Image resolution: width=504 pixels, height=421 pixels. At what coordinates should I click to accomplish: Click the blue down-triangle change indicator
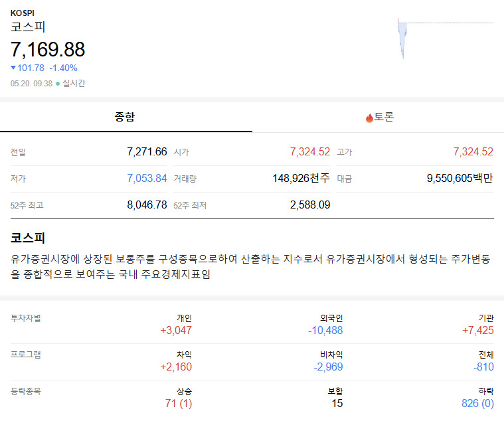[x=13, y=68]
